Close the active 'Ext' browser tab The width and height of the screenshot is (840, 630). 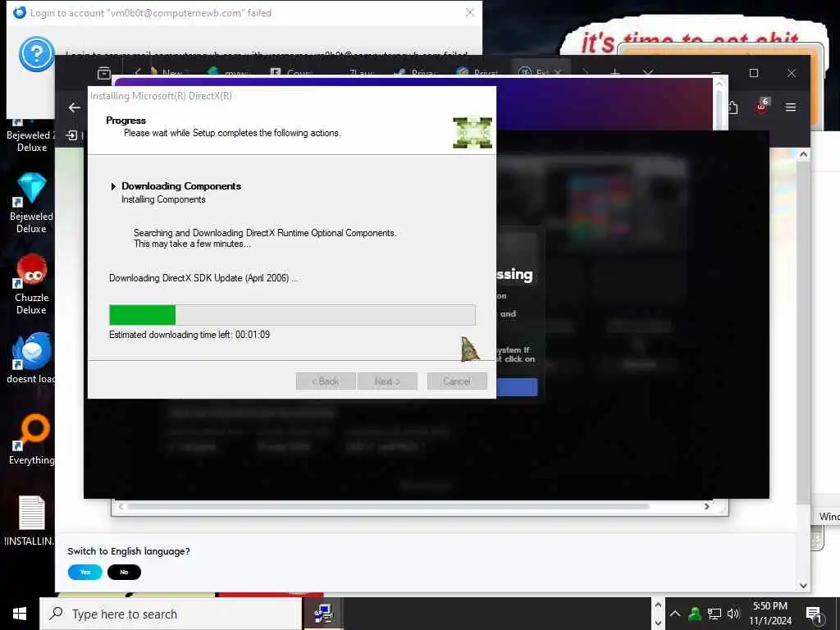558,72
